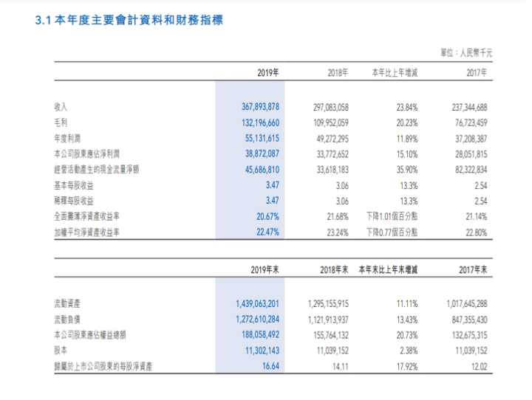This screenshot has height=400, width=532.
Task: Click growth value 35.90%
Action: click(x=407, y=170)
